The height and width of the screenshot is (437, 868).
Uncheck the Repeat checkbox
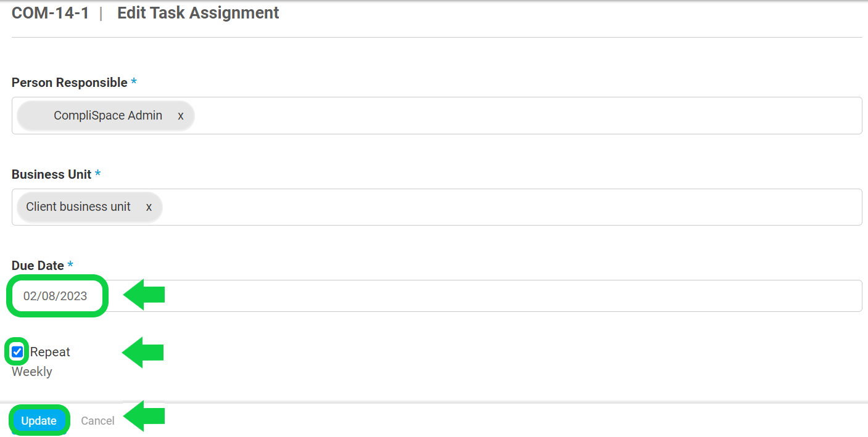point(17,352)
